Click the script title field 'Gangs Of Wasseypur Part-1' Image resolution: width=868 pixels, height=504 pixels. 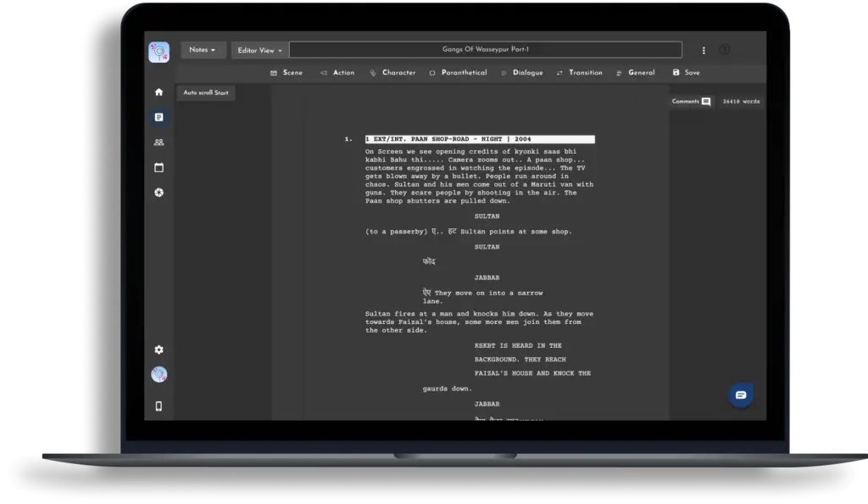[x=486, y=49]
